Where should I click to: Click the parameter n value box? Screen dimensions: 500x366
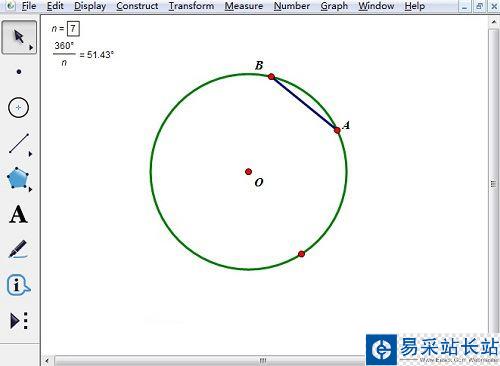tap(73, 29)
